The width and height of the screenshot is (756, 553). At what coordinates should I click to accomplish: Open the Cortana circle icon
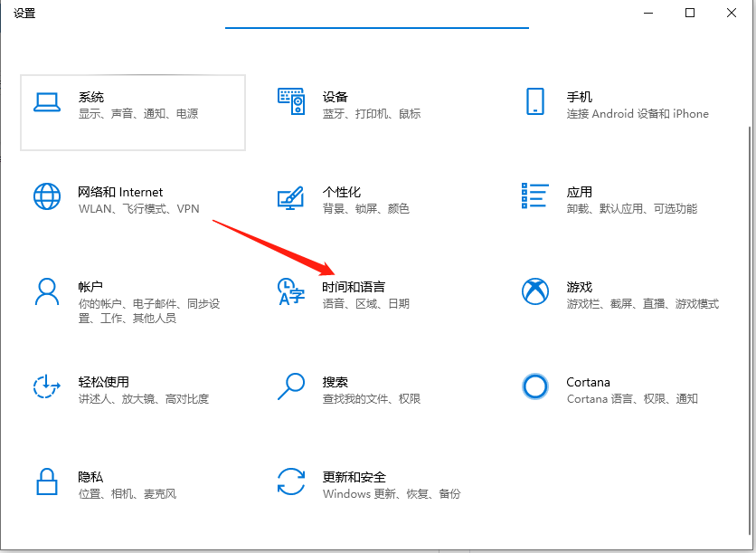click(535, 386)
